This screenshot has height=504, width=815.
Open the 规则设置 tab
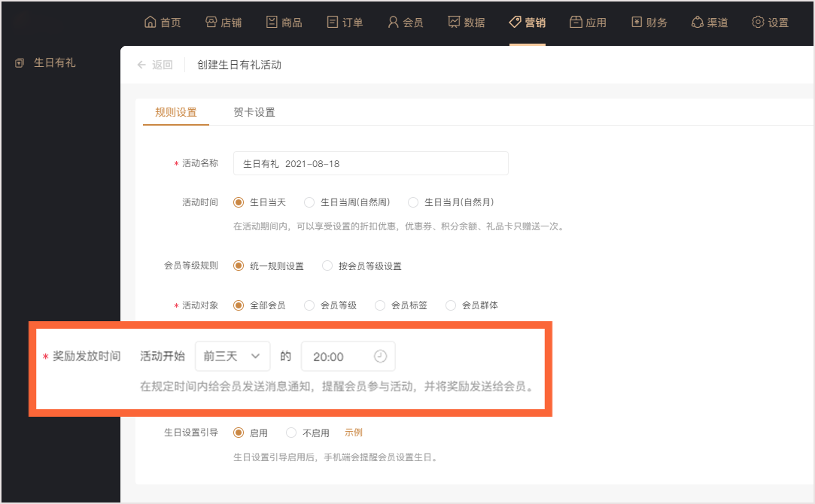tap(175, 112)
